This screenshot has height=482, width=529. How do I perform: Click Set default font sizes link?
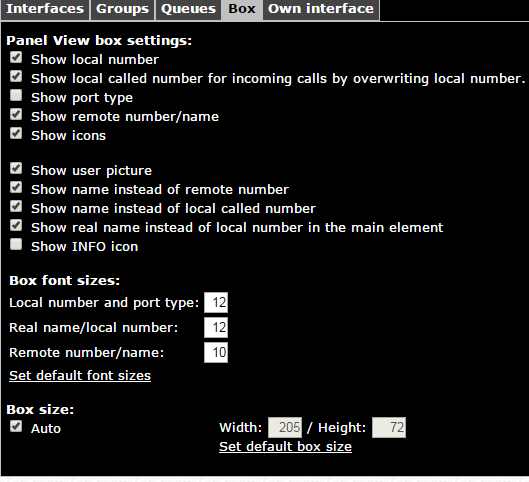80,375
